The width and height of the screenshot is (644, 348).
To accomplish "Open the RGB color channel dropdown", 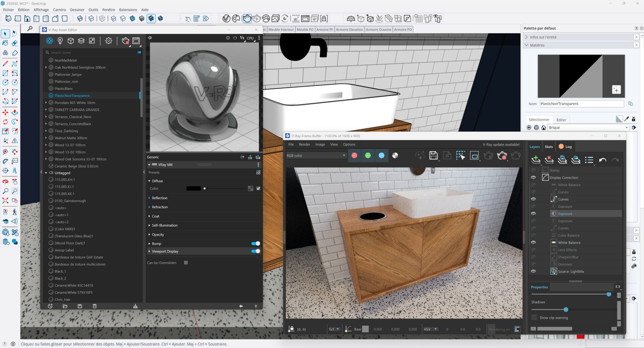I will point(316,156).
